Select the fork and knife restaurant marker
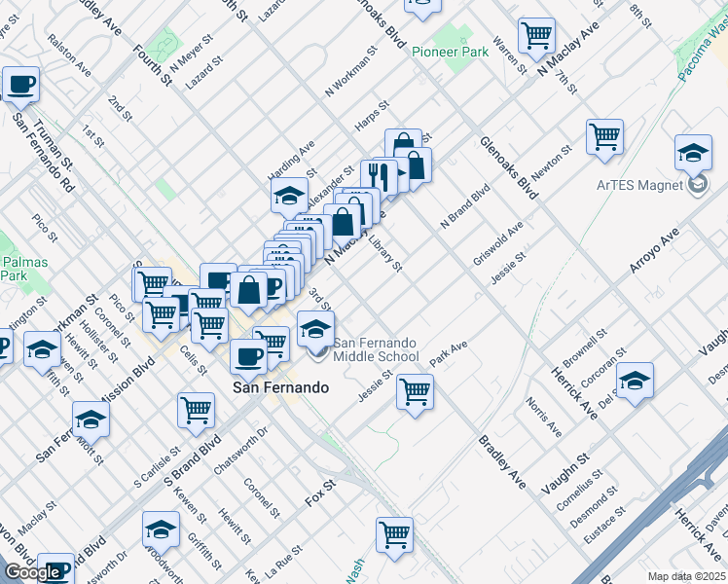 380,177
